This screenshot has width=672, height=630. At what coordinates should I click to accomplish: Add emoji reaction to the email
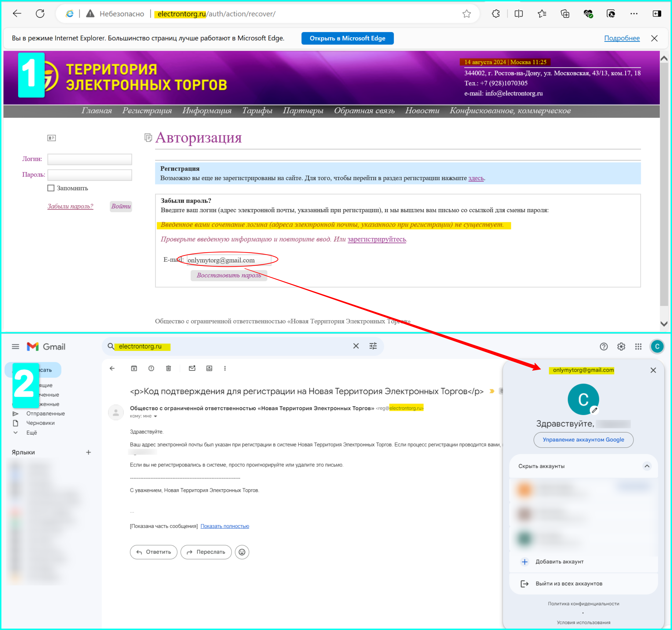(242, 552)
